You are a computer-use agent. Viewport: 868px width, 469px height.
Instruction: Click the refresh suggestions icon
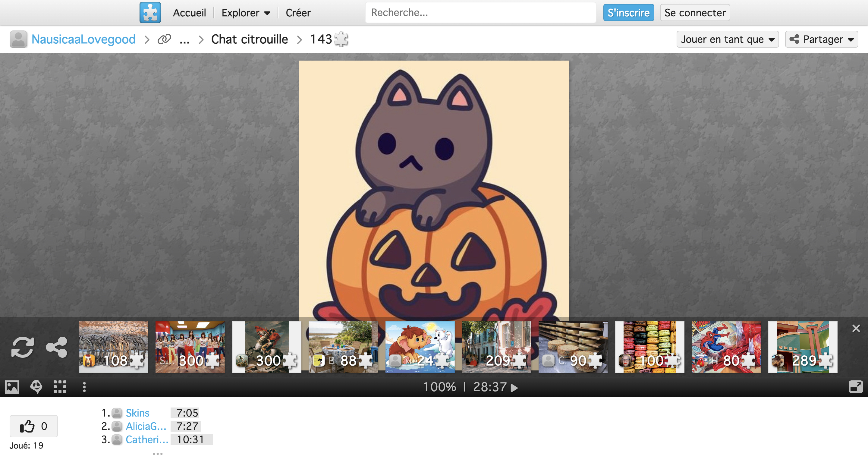pyautogui.click(x=23, y=347)
